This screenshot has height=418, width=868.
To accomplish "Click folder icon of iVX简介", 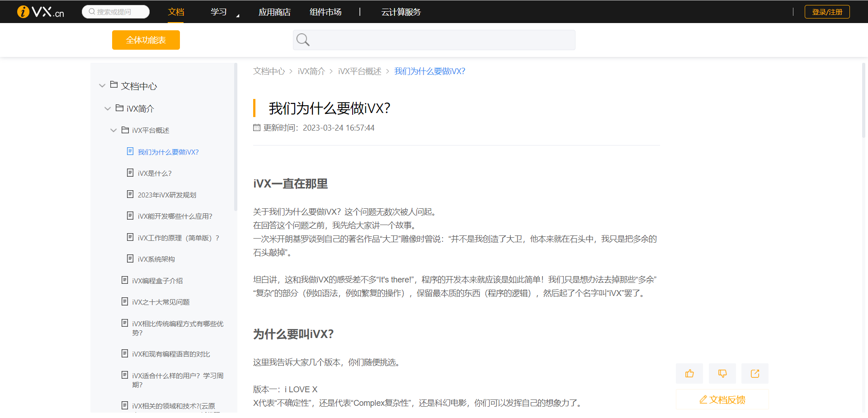I will [x=119, y=108].
